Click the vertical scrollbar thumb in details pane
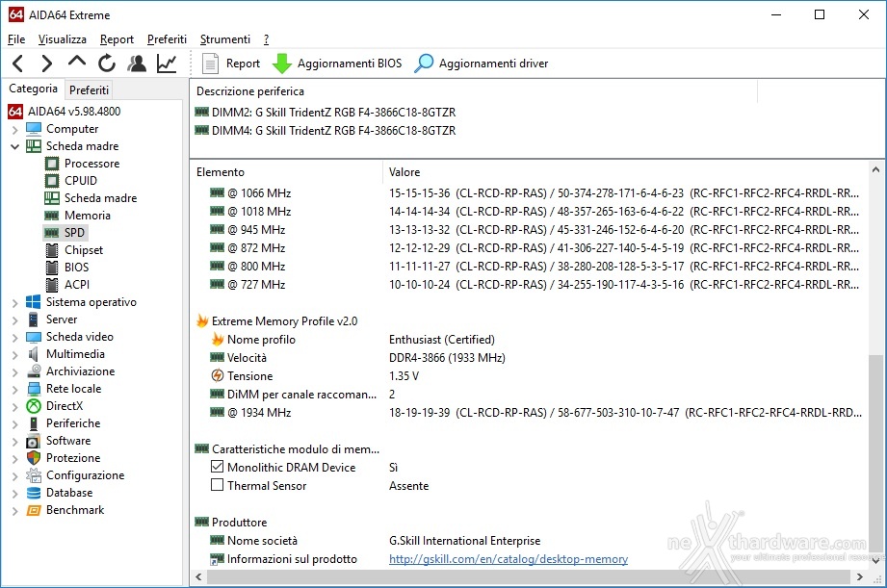The height and width of the screenshot is (588, 887). point(875,452)
